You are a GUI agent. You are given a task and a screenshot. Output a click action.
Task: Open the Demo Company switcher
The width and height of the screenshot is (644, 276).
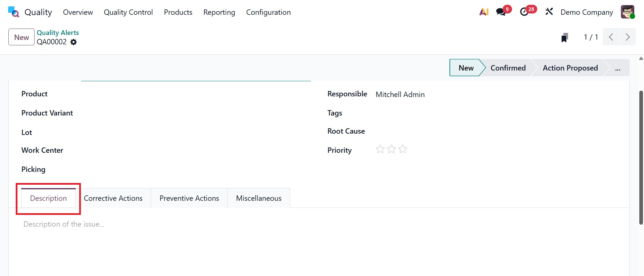pos(587,12)
